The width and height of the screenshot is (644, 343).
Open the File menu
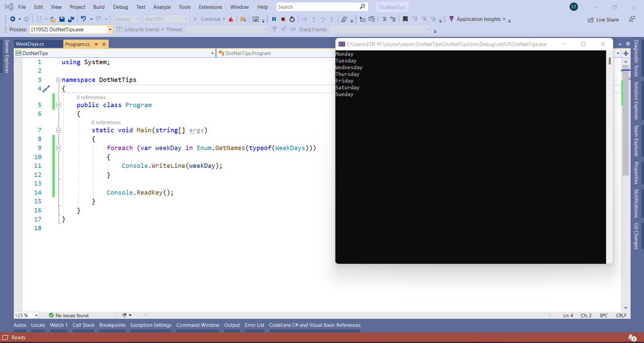pyautogui.click(x=22, y=7)
